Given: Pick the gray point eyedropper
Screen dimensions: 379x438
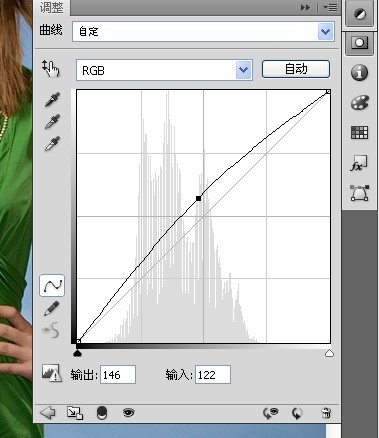Looking at the screenshot, I should (52, 121).
